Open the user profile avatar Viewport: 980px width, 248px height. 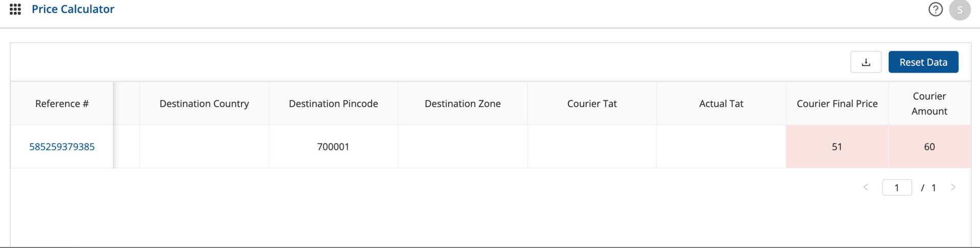[960, 10]
